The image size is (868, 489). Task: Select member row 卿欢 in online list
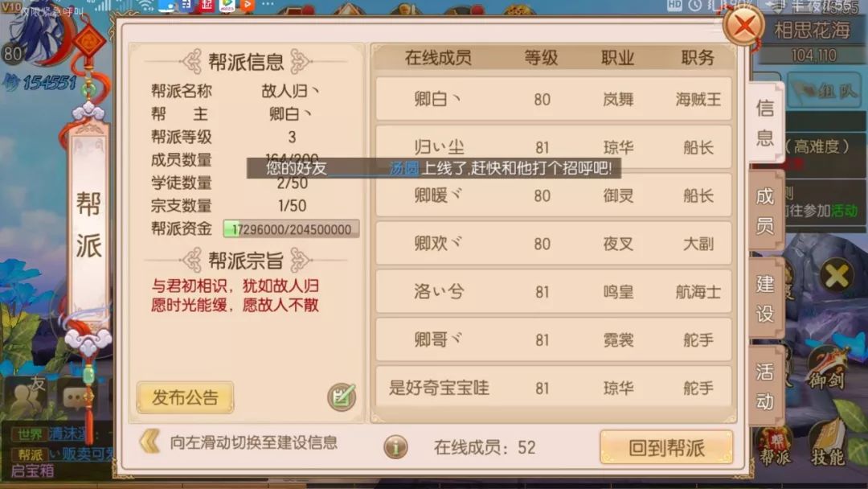pos(554,243)
